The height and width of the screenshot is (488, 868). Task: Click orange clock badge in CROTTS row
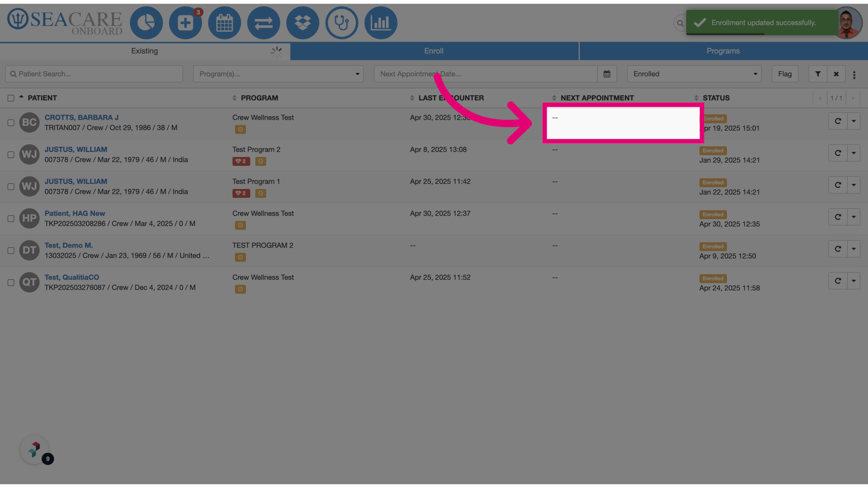pyautogui.click(x=240, y=129)
